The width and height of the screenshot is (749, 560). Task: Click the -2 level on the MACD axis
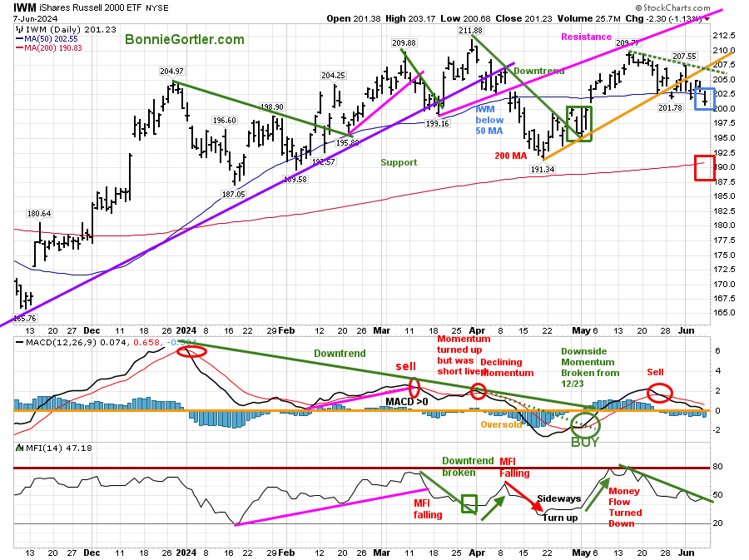[717, 430]
